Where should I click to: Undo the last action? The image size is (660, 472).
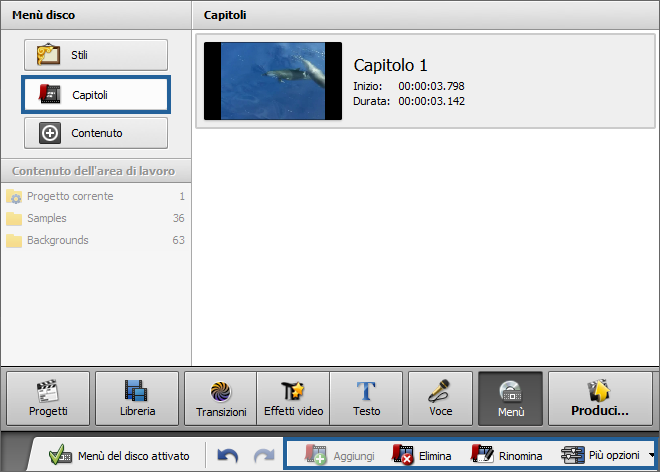(228, 456)
